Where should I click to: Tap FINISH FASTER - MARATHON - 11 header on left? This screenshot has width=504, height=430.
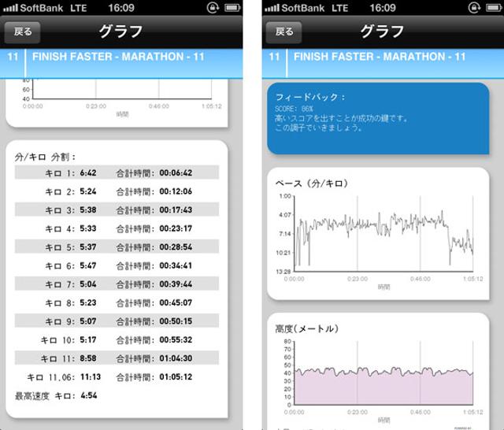tap(118, 57)
